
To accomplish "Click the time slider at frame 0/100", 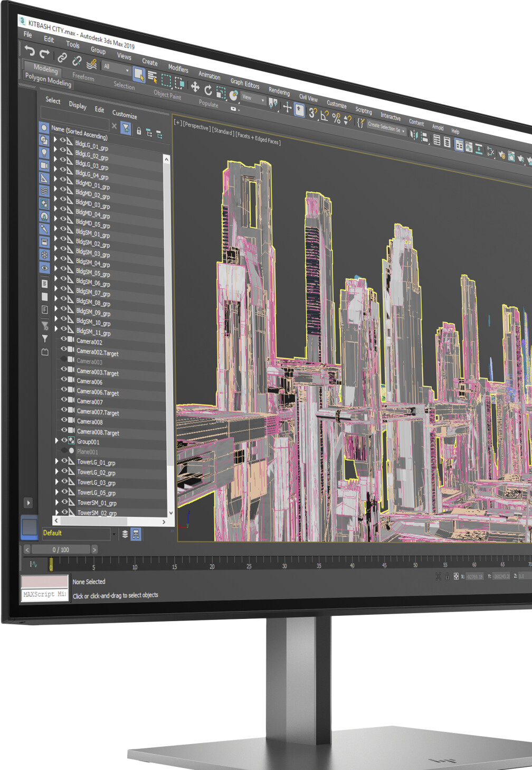I will coord(61,550).
